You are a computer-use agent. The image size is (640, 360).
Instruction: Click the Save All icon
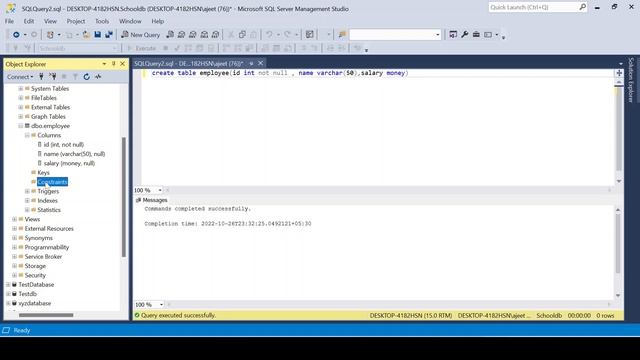coord(109,35)
